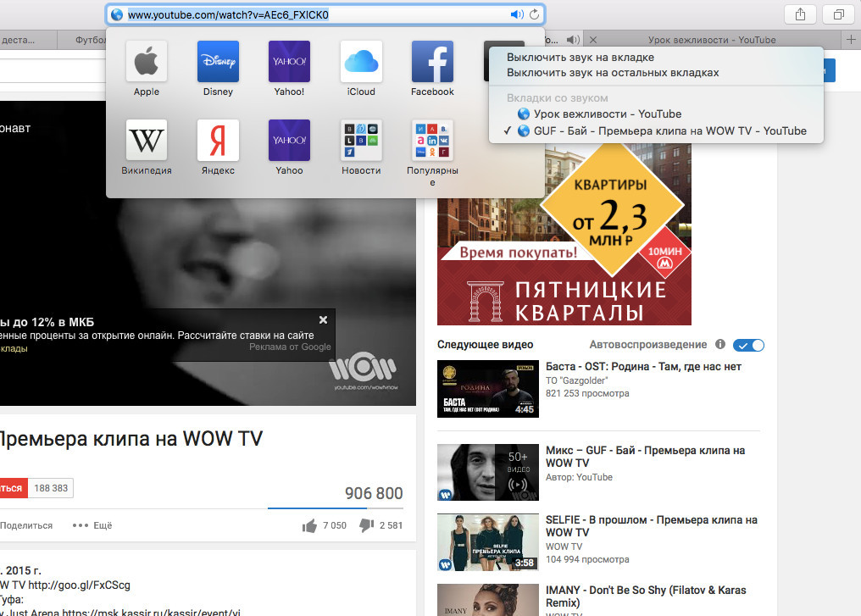This screenshot has height=616, width=861.
Task: Click the URL address field
Action: click(x=314, y=14)
